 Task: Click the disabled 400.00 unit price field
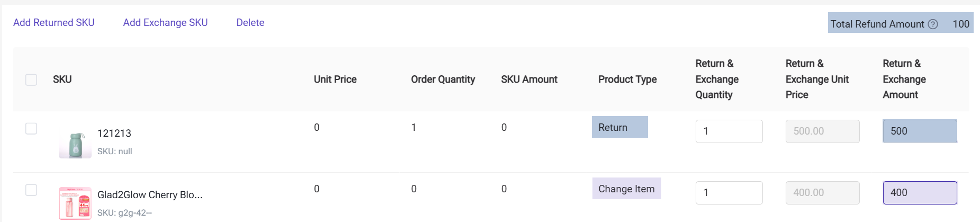pyautogui.click(x=822, y=193)
